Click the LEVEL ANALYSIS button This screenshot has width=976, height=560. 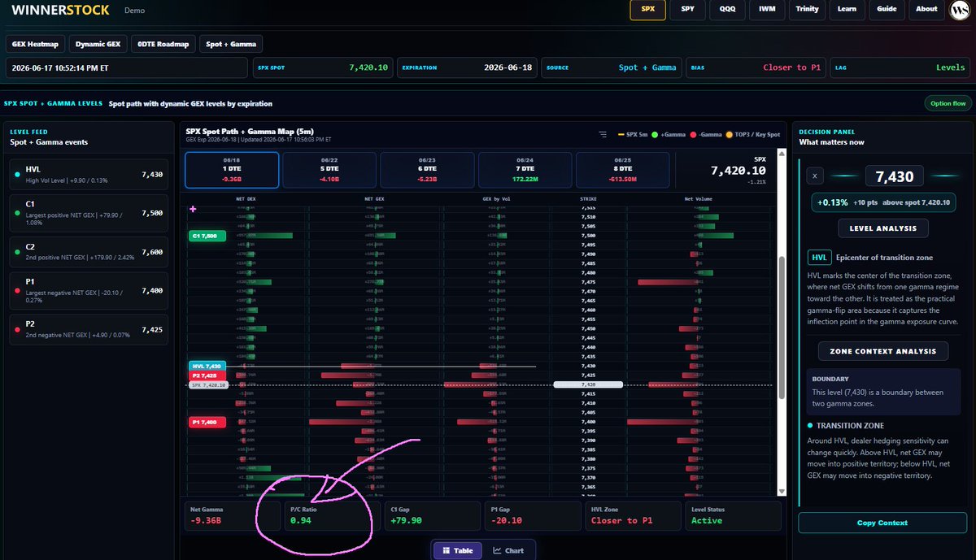point(882,229)
